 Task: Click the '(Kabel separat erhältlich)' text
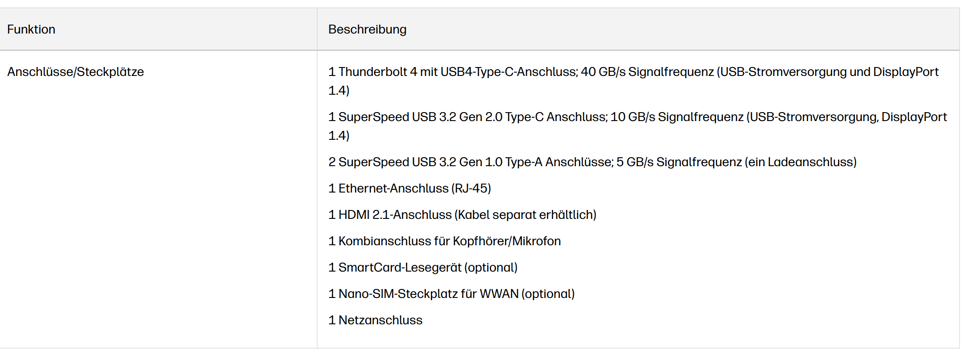(525, 215)
